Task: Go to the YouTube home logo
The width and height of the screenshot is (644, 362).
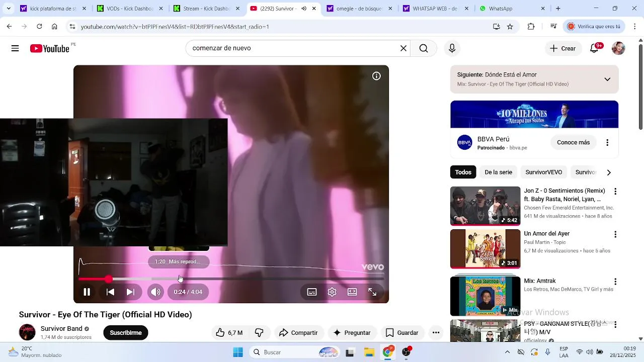Action: [49, 48]
